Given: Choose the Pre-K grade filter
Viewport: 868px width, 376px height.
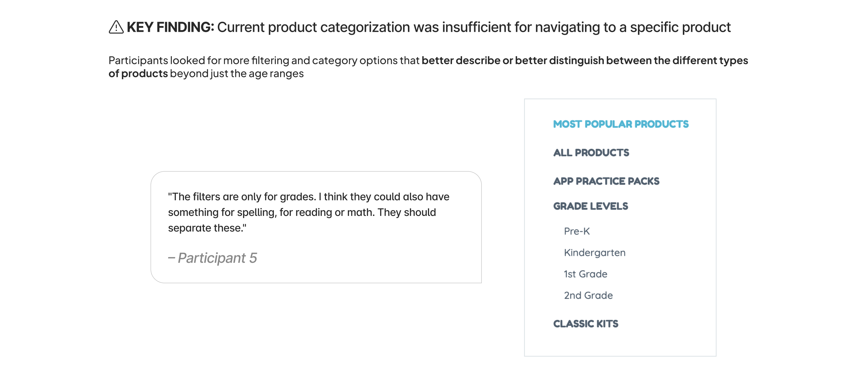Looking at the screenshot, I should point(577,231).
